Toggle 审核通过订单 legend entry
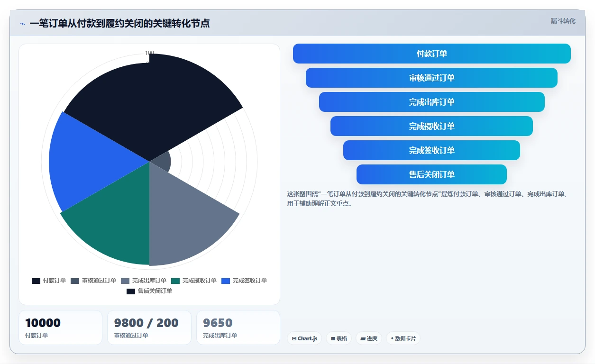The image size is (595, 364). pyautogui.click(x=93, y=281)
